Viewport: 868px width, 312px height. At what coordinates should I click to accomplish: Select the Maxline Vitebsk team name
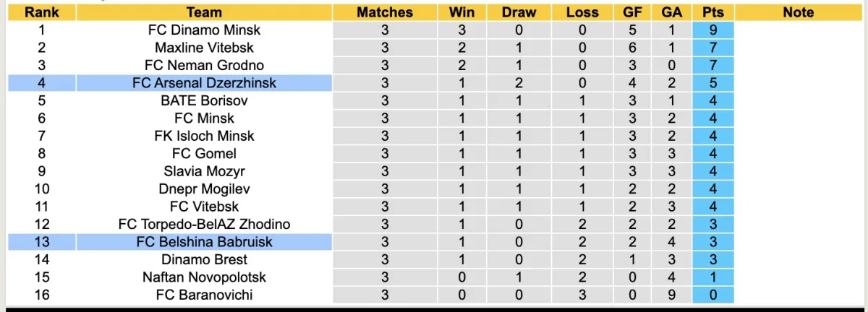tap(204, 48)
